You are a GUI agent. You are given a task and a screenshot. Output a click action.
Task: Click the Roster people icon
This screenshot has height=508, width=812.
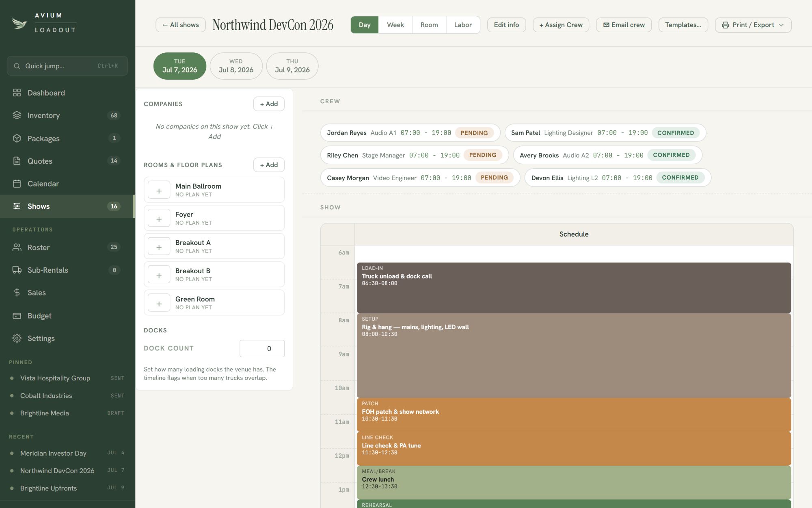(17, 247)
